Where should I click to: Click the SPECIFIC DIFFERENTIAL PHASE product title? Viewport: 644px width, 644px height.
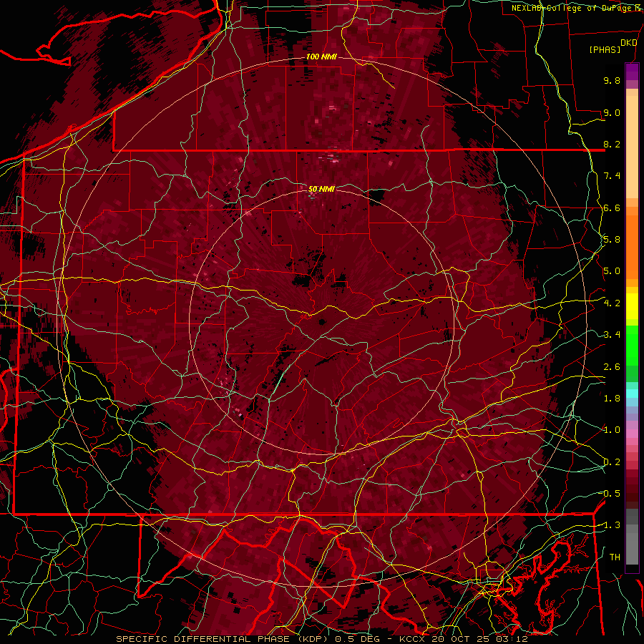click(203, 639)
